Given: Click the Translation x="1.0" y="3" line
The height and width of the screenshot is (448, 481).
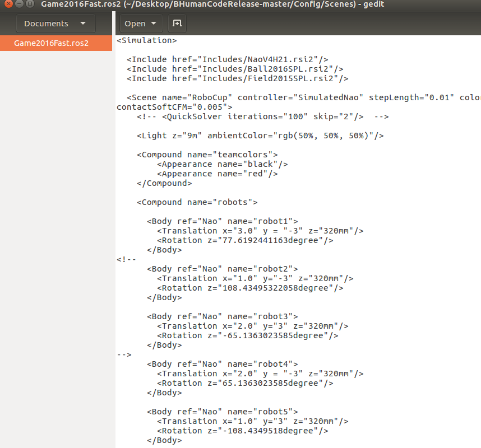Looking at the screenshot, I should pos(253,421).
